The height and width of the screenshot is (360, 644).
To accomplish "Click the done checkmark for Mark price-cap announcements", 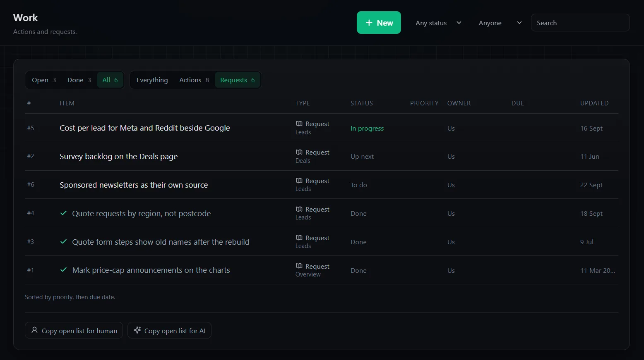I will [x=63, y=270].
